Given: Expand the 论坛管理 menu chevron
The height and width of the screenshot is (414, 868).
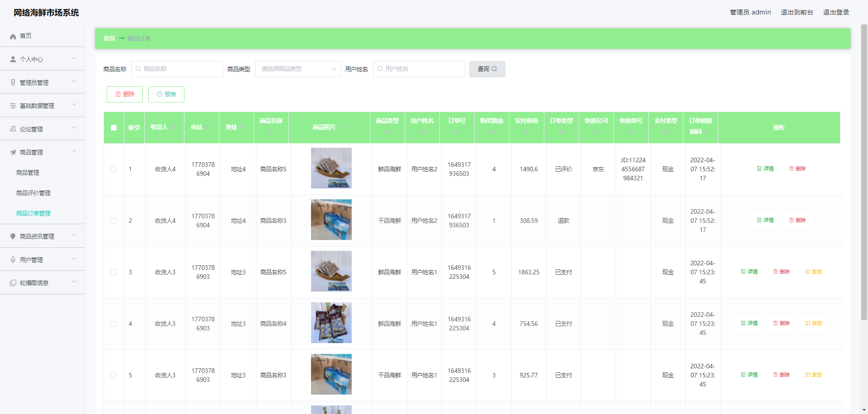Looking at the screenshot, I should click(x=74, y=128).
